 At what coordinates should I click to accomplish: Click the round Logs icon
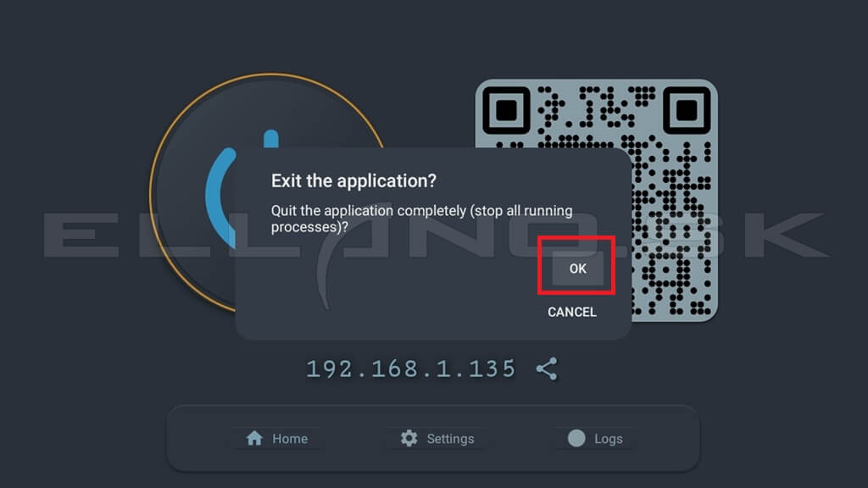(576, 438)
